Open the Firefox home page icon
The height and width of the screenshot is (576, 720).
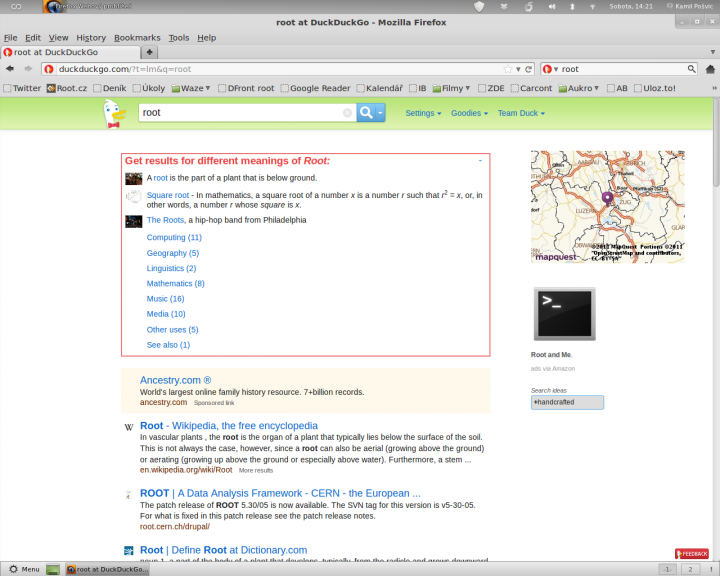click(710, 69)
